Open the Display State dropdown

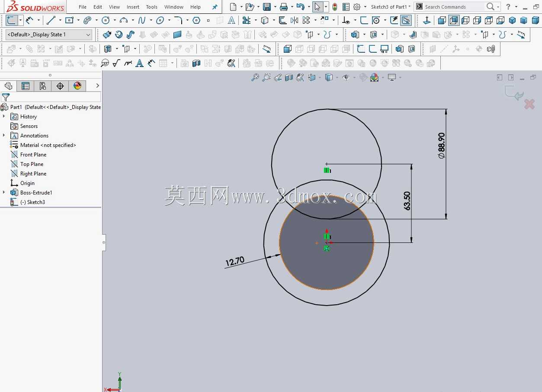(x=48, y=35)
